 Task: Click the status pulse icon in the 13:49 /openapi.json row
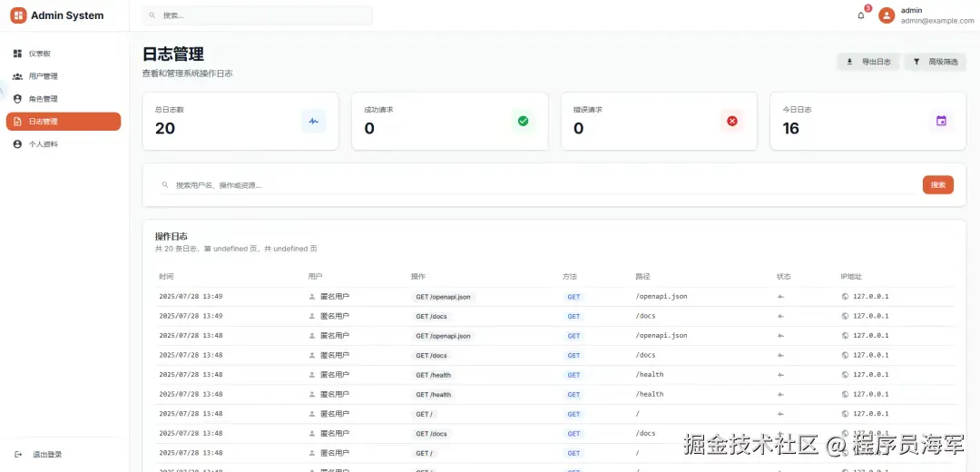(780, 297)
